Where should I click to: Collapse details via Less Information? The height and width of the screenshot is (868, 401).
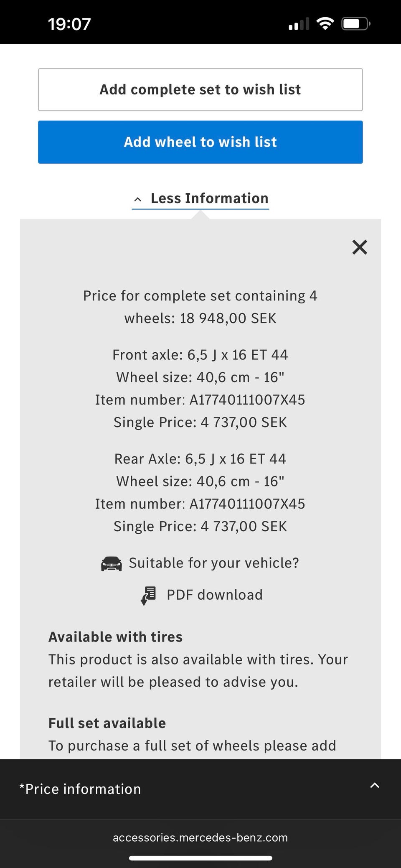pyautogui.click(x=209, y=199)
